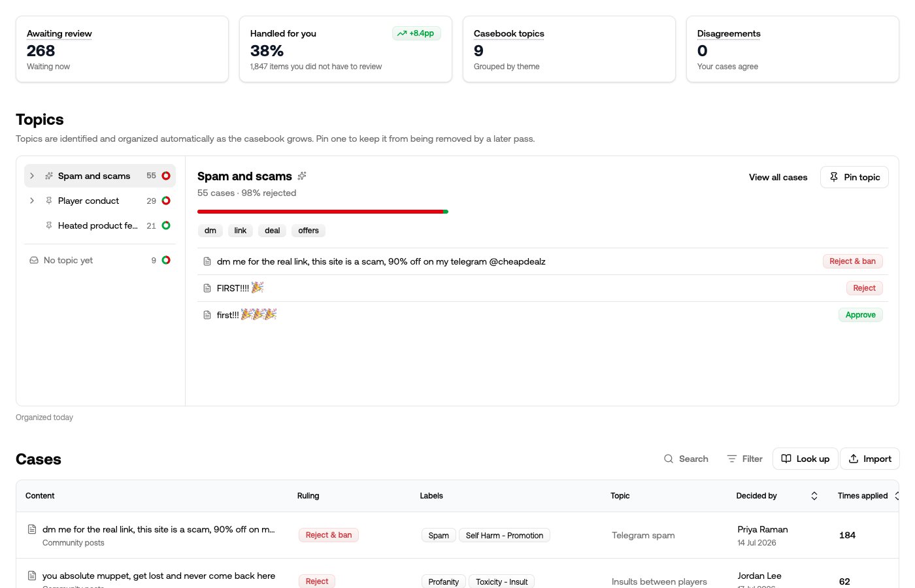Expand the Spam and scams topic
The width and height of the screenshot is (915, 588).
click(x=32, y=176)
